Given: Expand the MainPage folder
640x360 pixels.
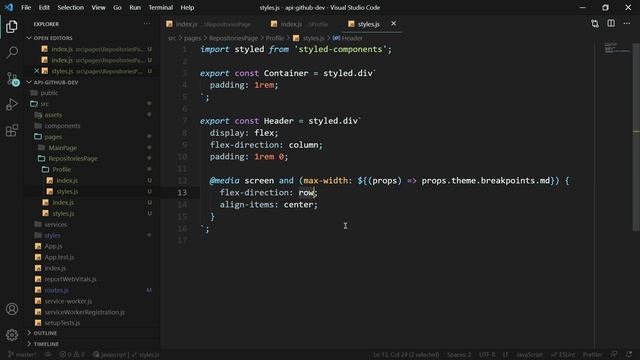Looking at the screenshot, I should (x=62, y=148).
